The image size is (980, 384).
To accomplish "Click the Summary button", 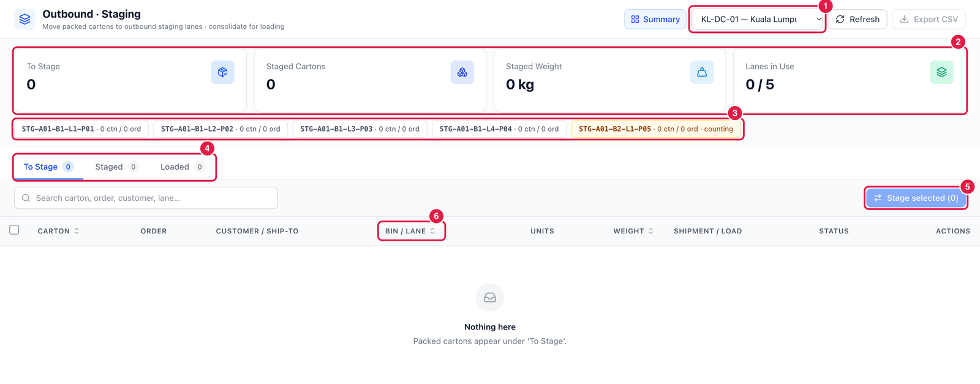I will pyautogui.click(x=655, y=19).
